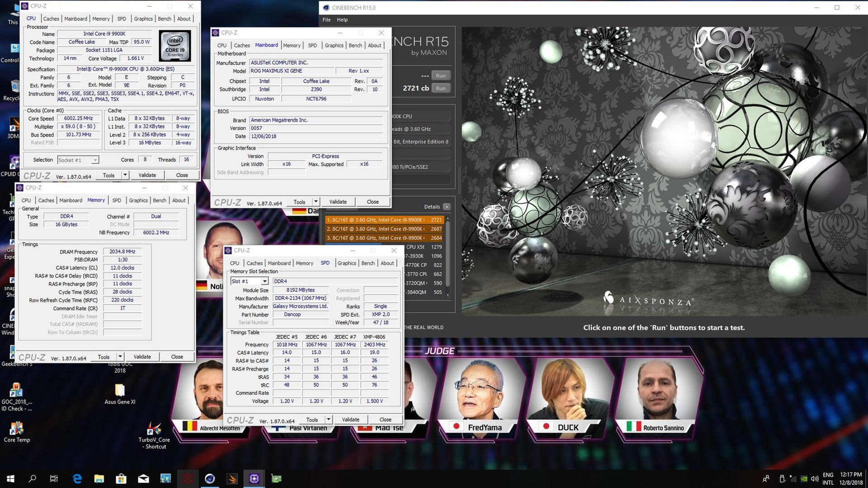868x488 pixels.
Task: Click Intel Core i9 logo in CPU-Z
Action: click(175, 46)
